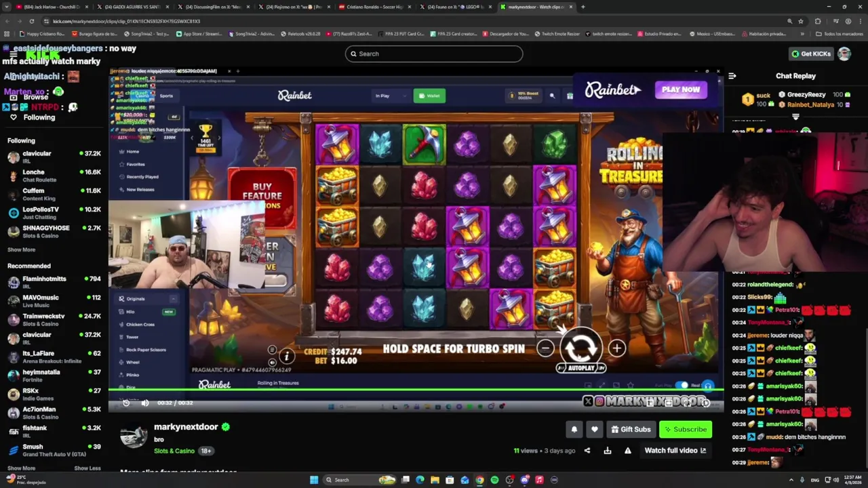Viewport: 868px width, 488px height.
Task: Click the video progress bar
Action: [416, 390]
